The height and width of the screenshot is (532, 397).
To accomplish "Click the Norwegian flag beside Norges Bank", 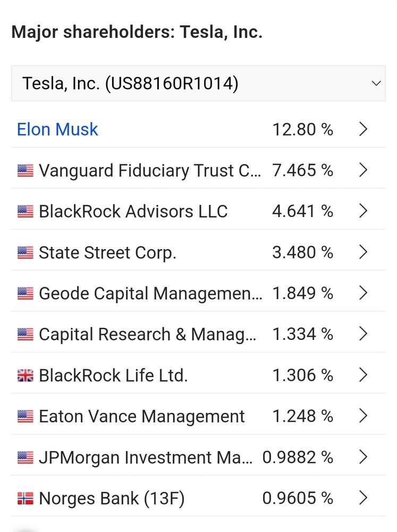I will pyautogui.click(x=26, y=498).
